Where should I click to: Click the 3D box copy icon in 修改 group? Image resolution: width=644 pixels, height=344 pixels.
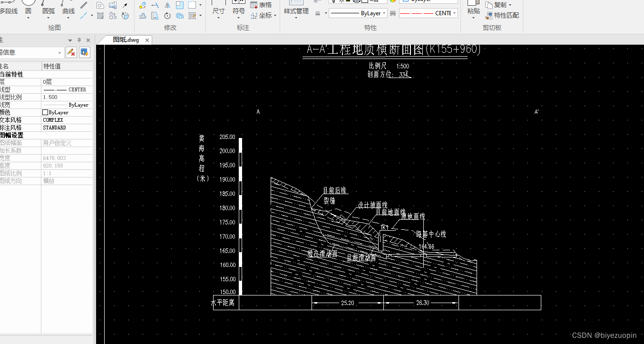180,16
